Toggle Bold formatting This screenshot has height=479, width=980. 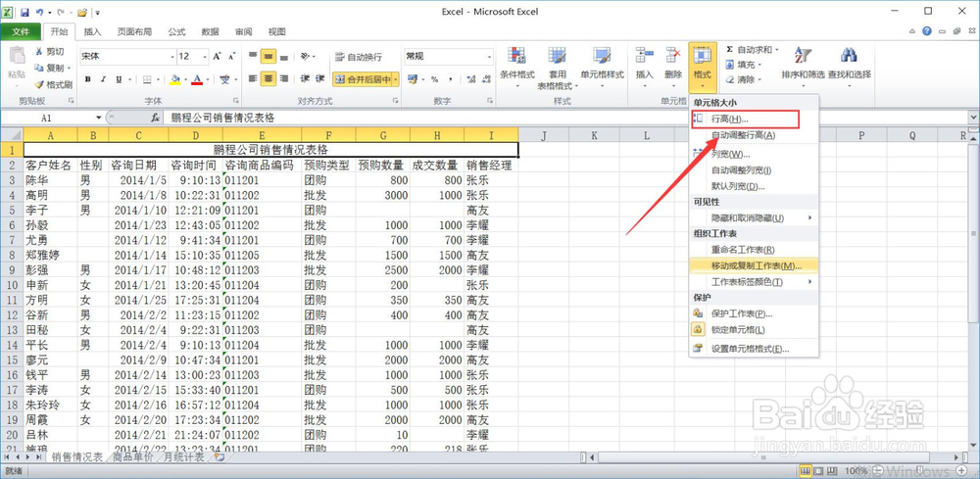(87, 79)
